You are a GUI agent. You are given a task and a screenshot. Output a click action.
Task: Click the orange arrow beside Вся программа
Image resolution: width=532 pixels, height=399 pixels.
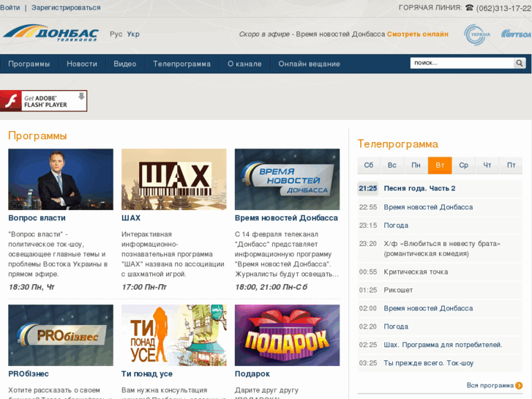pos(519,385)
